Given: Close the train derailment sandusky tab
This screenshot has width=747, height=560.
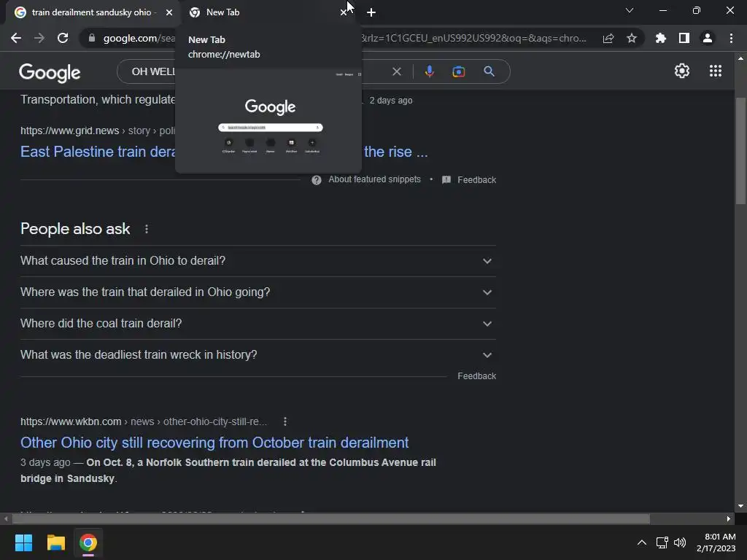Looking at the screenshot, I should (x=169, y=12).
